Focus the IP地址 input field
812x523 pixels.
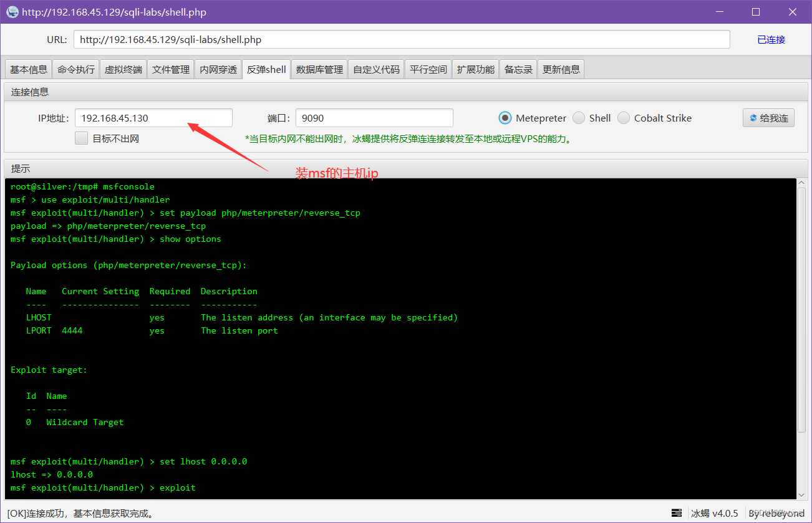(153, 118)
